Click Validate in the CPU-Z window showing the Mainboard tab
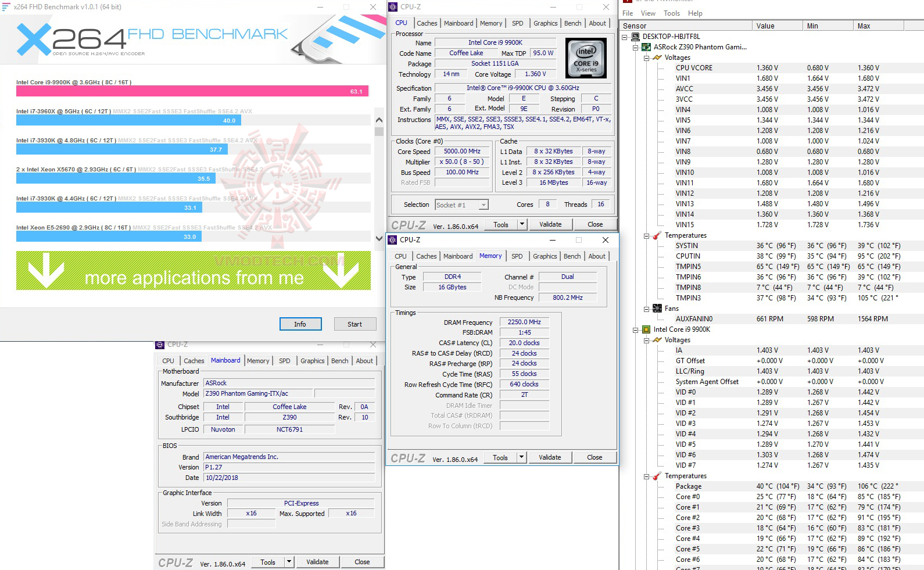The height and width of the screenshot is (570, 924). coord(317,562)
